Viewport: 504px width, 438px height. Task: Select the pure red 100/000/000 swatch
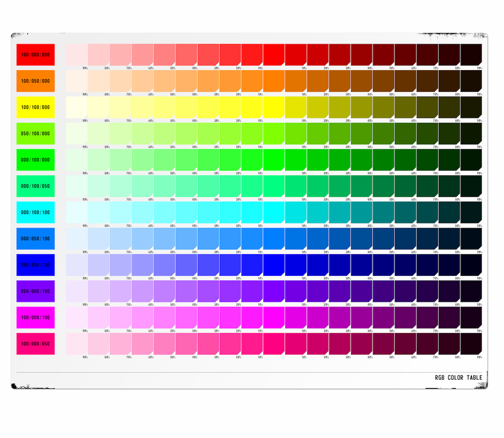point(35,55)
